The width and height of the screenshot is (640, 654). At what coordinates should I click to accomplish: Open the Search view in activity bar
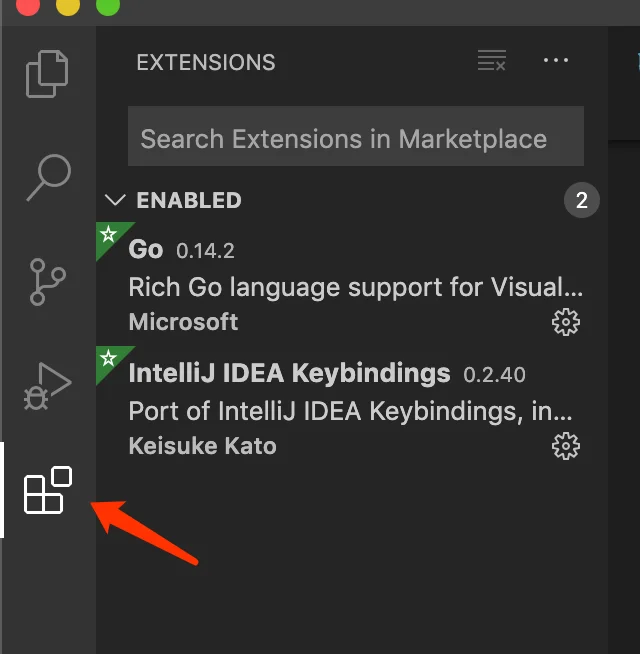tap(49, 178)
